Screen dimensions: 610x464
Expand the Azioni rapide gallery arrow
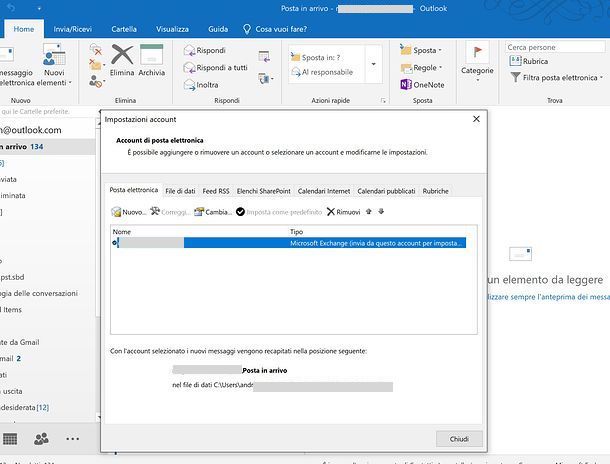click(x=373, y=64)
